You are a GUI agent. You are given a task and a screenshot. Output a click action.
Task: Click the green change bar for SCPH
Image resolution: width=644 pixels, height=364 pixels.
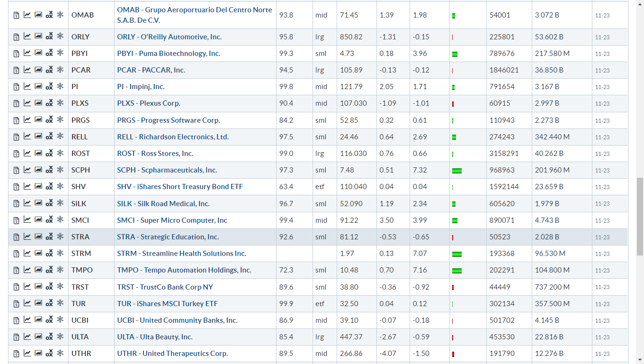coord(457,171)
